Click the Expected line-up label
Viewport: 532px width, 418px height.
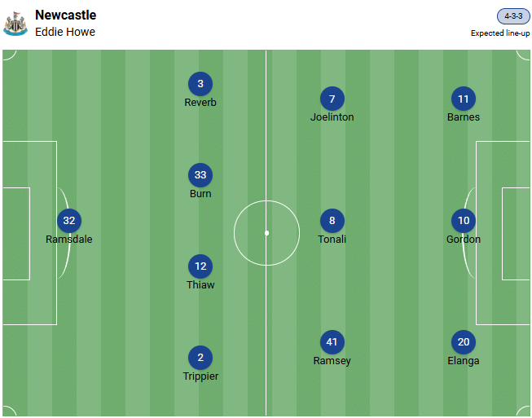pos(500,33)
